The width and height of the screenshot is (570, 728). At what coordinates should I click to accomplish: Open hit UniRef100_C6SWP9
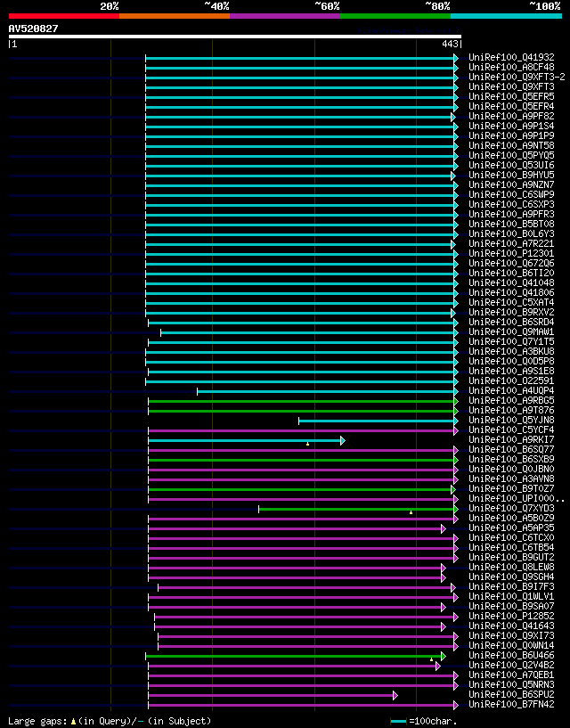pyautogui.click(x=511, y=194)
